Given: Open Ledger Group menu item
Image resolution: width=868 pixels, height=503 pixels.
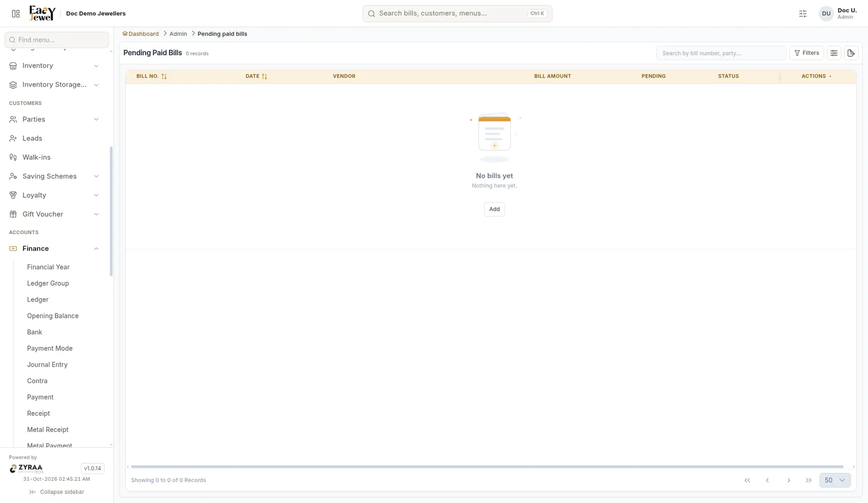Looking at the screenshot, I should click(x=48, y=283).
